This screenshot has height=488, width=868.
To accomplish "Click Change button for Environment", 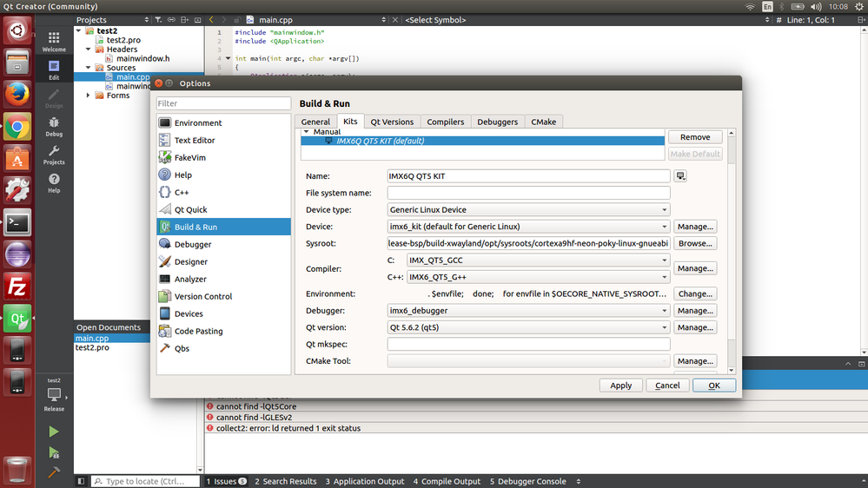I will click(695, 293).
